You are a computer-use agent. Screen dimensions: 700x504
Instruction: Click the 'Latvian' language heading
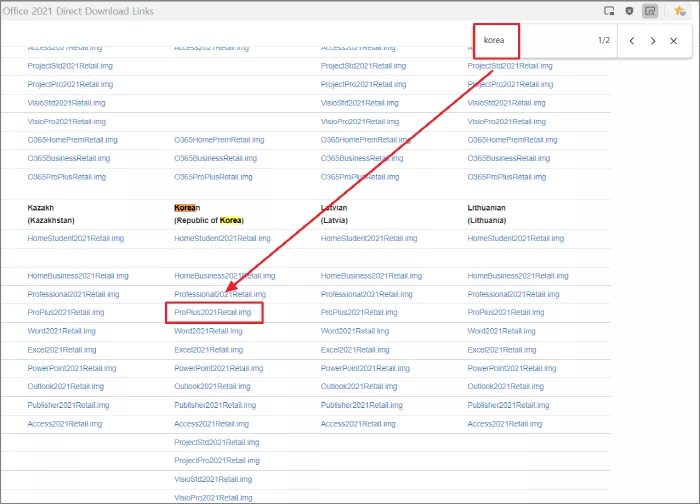(x=334, y=208)
